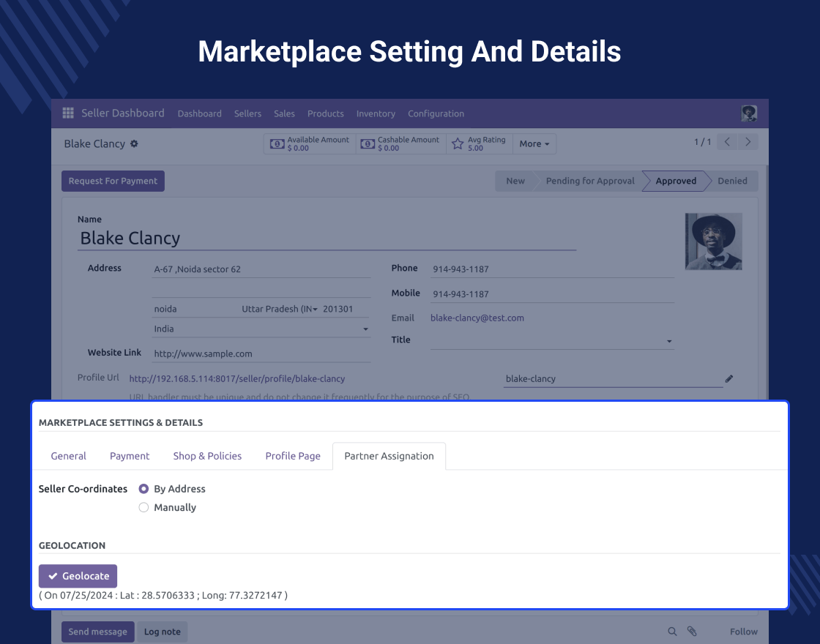Open the Avg Rating stat button

pyautogui.click(x=480, y=143)
